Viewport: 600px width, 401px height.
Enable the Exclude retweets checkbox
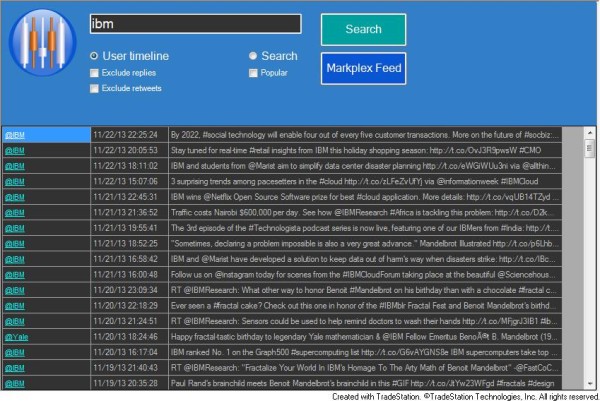94,88
